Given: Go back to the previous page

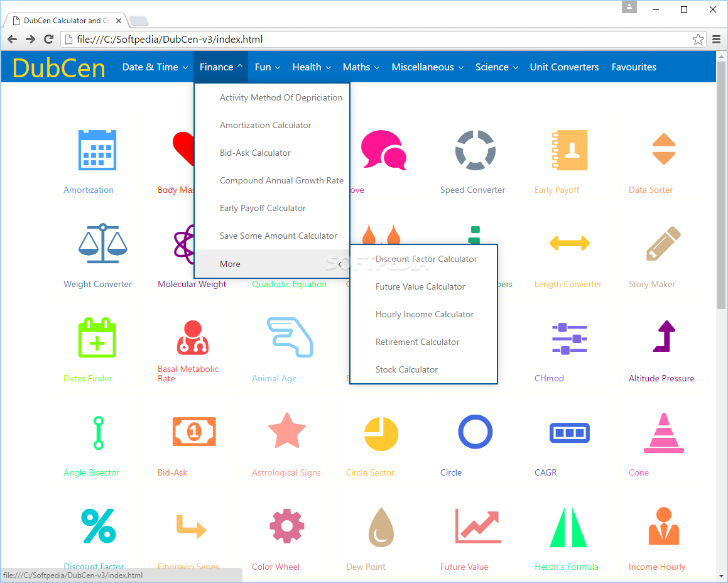Looking at the screenshot, I should [x=13, y=40].
